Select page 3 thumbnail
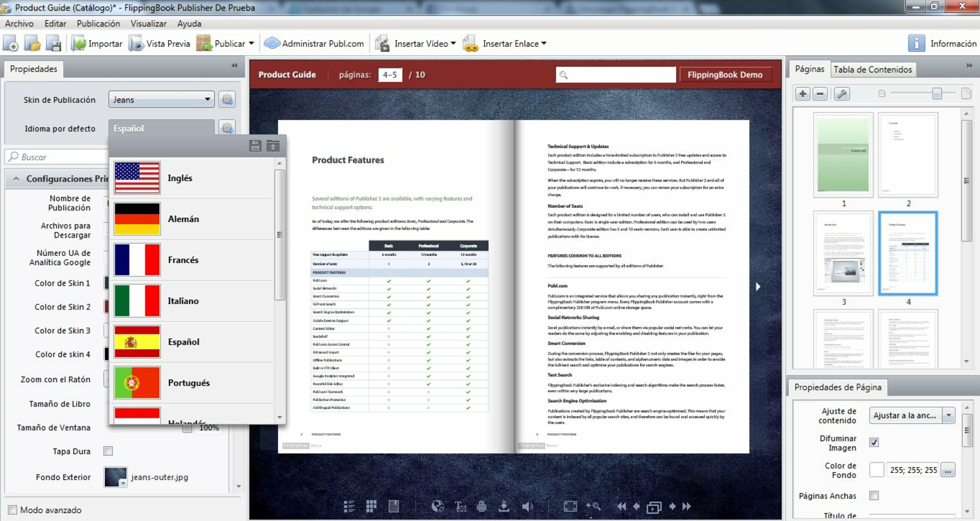Image resolution: width=980 pixels, height=521 pixels. 844,253
